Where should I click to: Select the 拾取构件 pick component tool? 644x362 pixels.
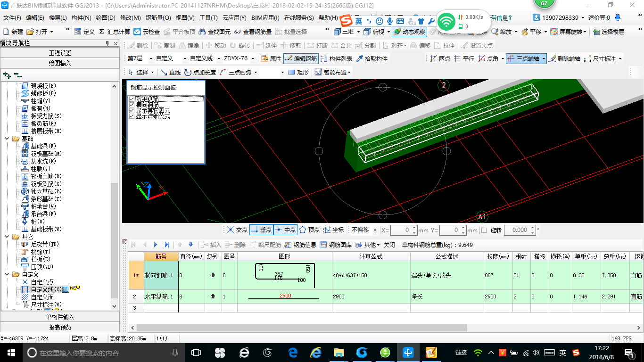click(x=372, y=59)
